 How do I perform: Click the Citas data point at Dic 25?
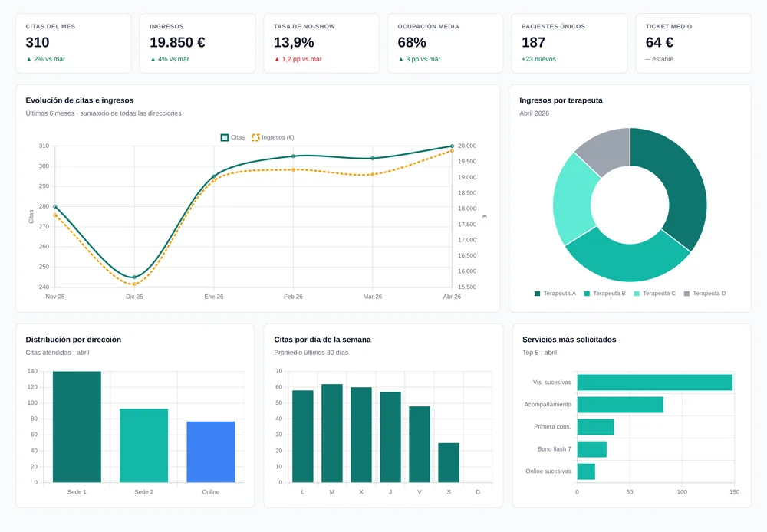point(134,277)
